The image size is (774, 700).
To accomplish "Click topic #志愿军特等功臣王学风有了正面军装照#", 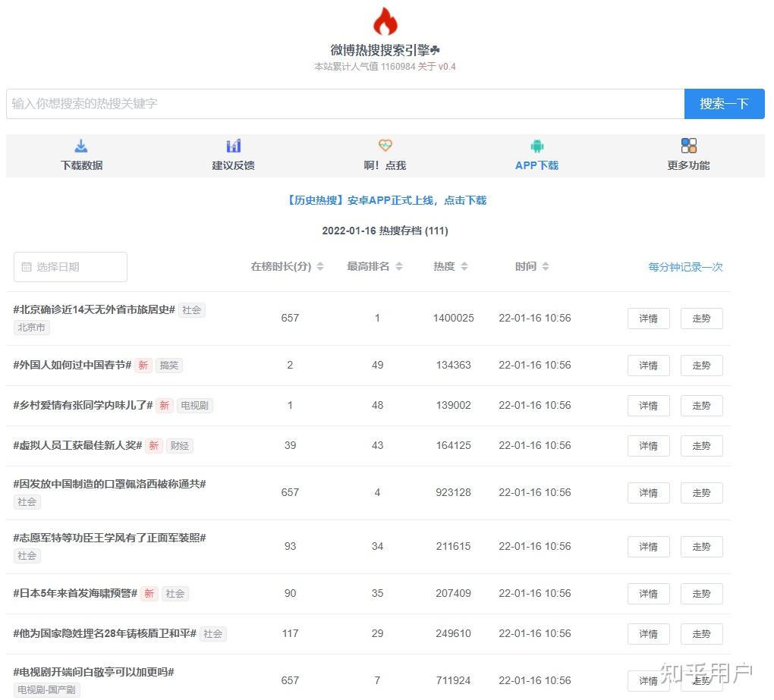I will (109, 538).
